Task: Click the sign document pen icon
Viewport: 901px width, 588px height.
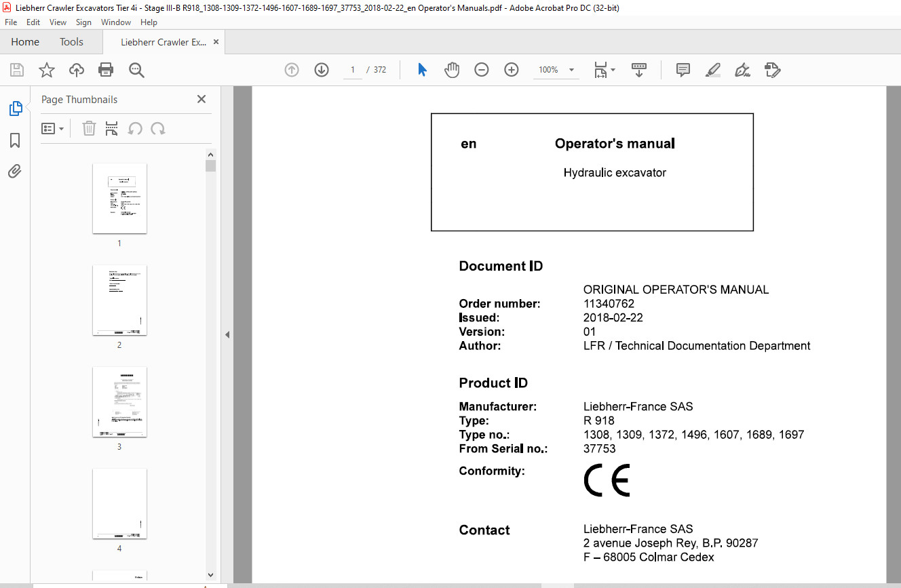Action: pos(742,70)
